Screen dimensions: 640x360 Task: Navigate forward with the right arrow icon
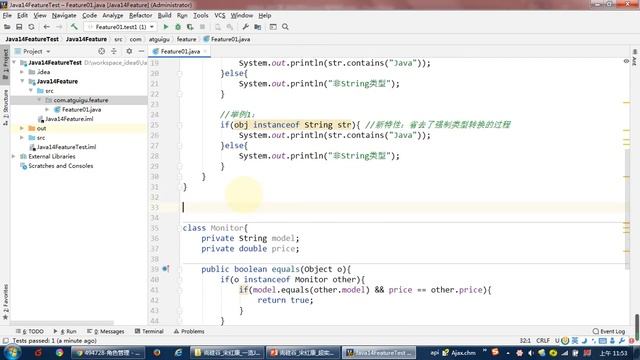[x=59, y=27]
